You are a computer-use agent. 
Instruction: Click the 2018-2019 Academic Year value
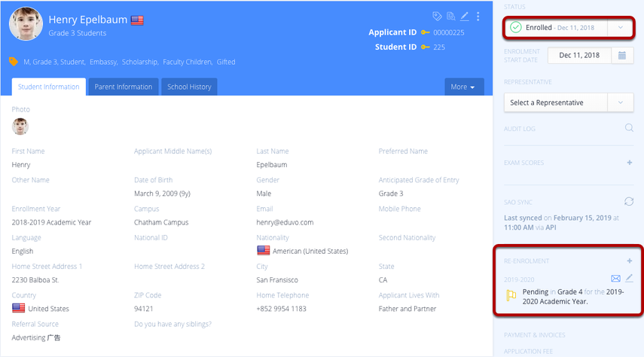(x=51, y=222)
